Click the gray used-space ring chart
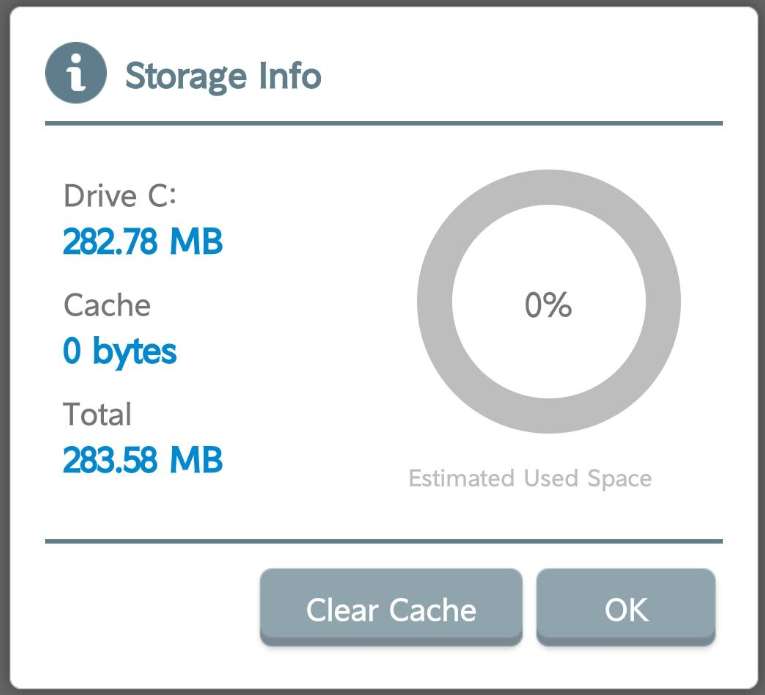This screenshot has height=695, width=765. click(435, 302)
